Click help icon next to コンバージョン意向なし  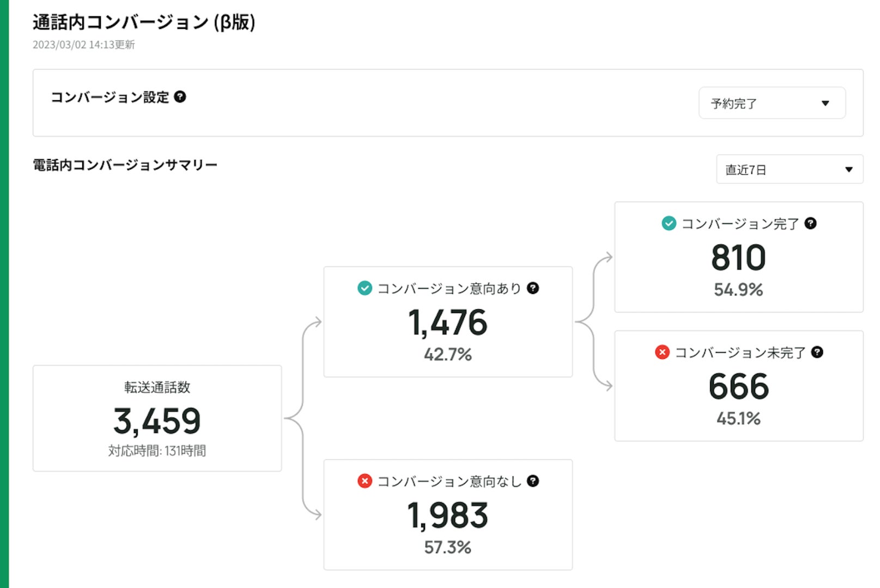tap(533, 481)
